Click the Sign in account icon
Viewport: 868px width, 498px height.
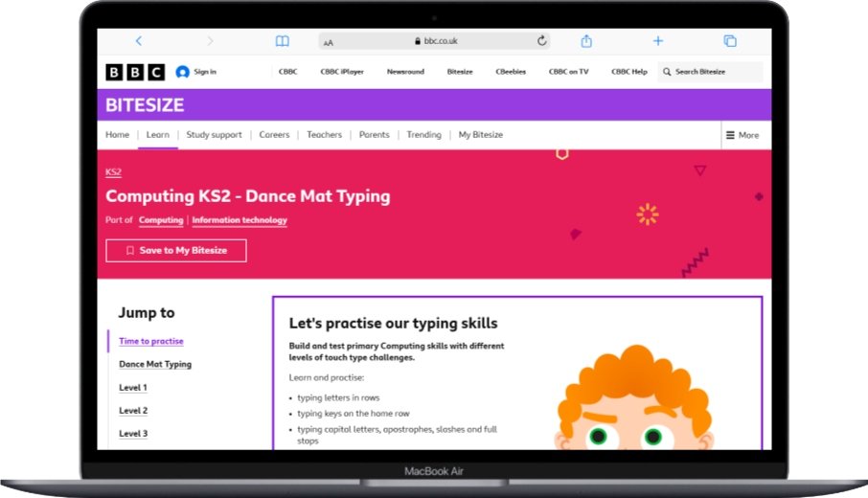(182, 72)
